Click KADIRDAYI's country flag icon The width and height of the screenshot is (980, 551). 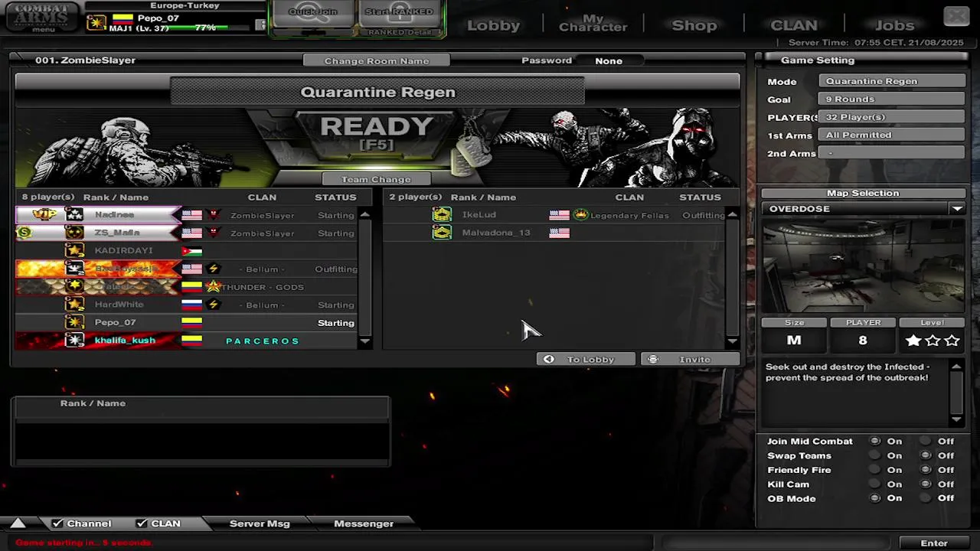pos(191,251)
